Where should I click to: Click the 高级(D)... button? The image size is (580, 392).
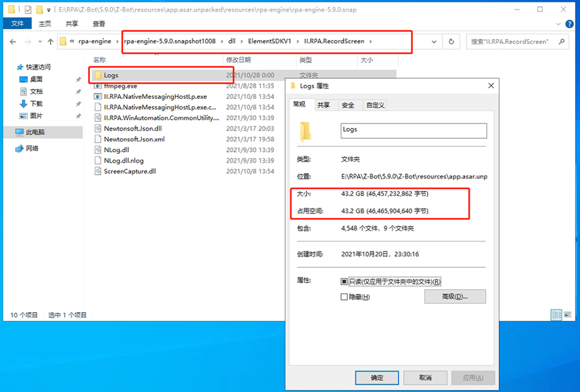point(454,296)
